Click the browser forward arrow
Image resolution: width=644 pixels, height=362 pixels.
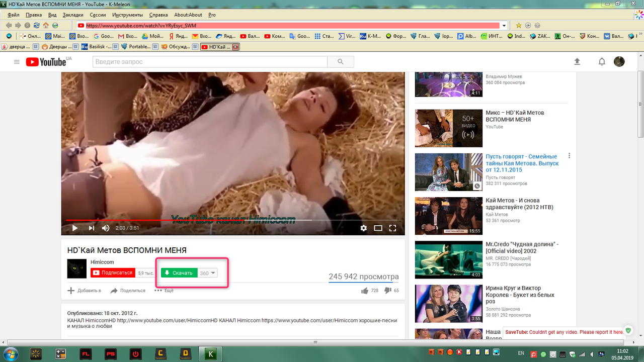pyautogui.click(x=18, y=25)
